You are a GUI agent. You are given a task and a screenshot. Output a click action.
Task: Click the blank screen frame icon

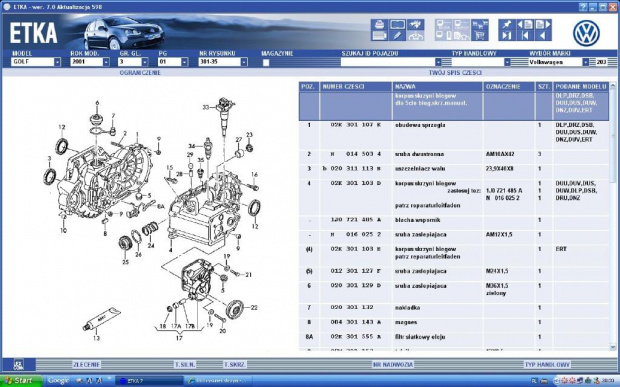397,25
